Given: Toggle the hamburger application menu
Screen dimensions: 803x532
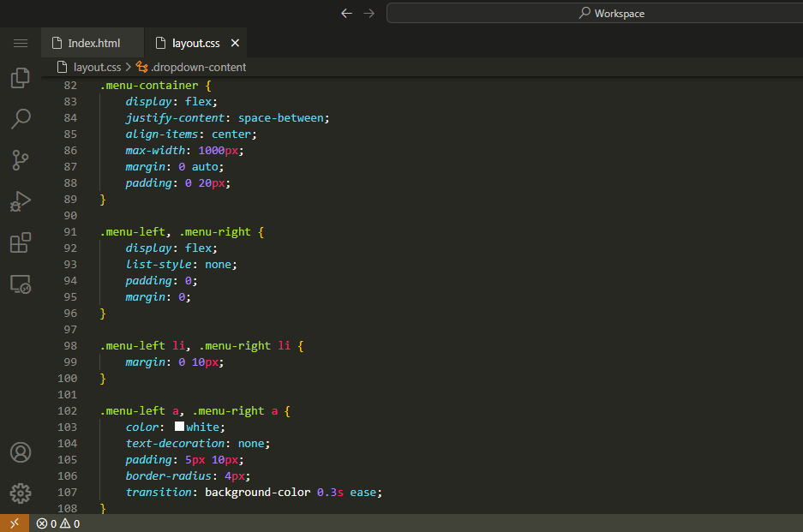Looking at the screenshot, I should [x=21, y=43].
